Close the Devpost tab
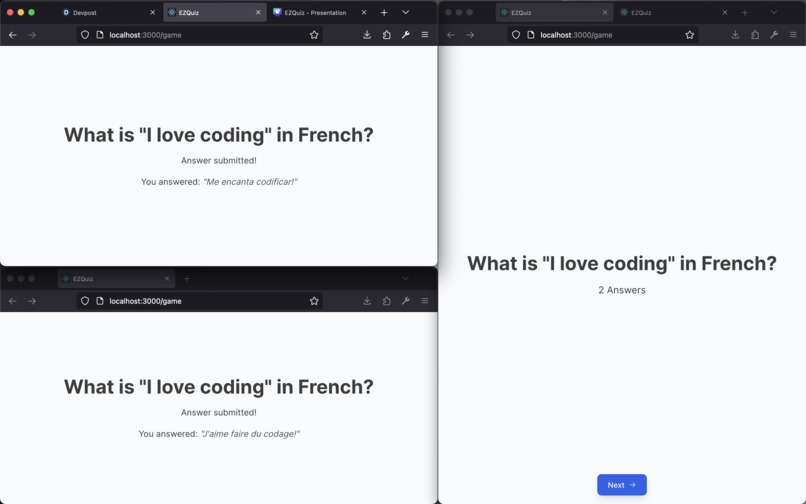Viewport: 806px width, 504px height. [152, 12]
